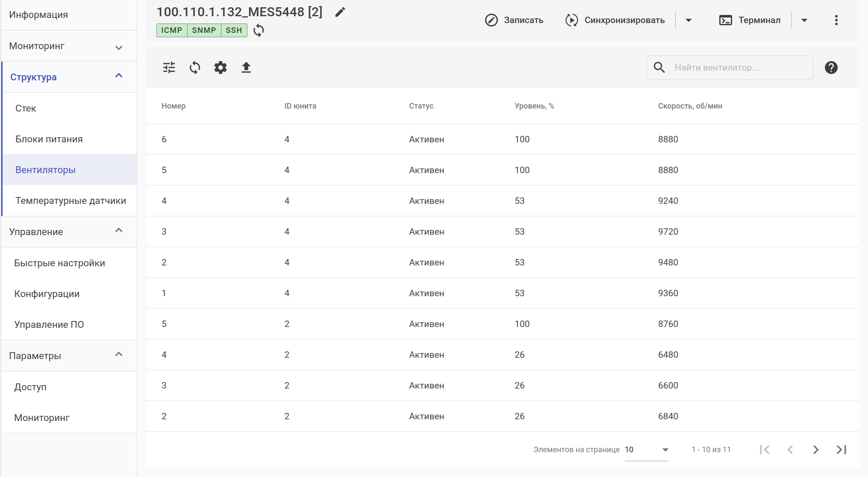Screen dimensions: 868x477
Task: Jump to last page of fans table
Action: pos(841,450)
